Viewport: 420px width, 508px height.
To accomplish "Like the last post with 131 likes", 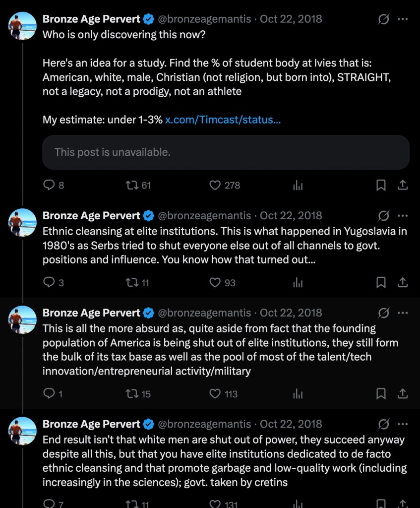I will pyautogui.click(x=215, y=504).
